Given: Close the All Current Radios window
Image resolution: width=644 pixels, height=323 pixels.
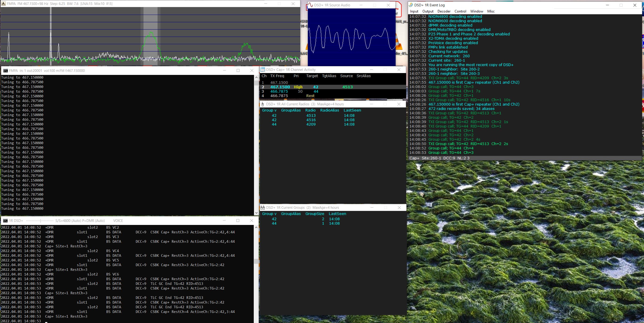Looking at the screenshot, I should [399, 104].
